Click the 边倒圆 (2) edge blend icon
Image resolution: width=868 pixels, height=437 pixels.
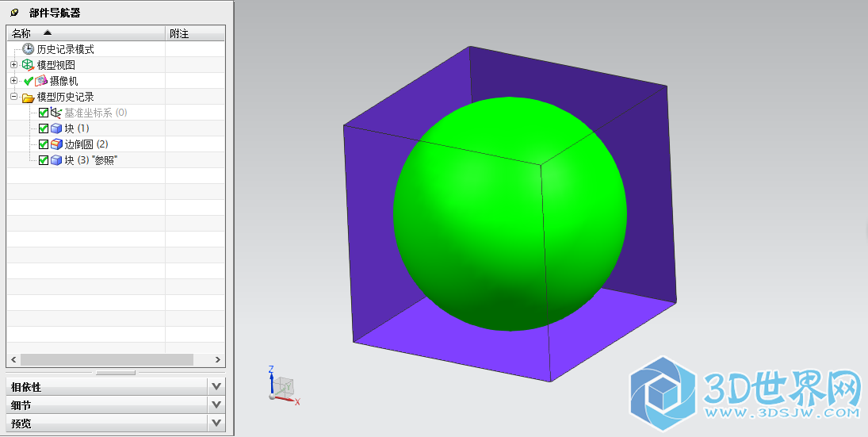[x=56, y=144]
